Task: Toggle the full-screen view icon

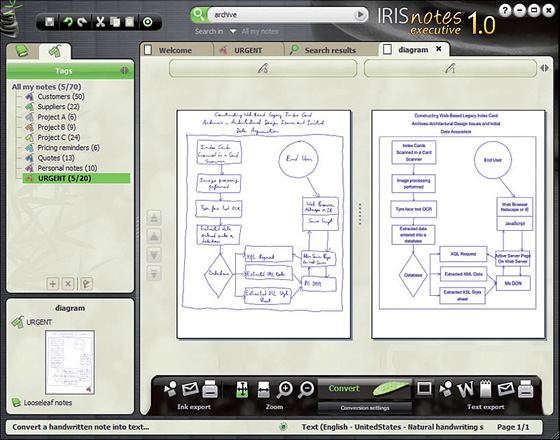Action: coord(424,389)
